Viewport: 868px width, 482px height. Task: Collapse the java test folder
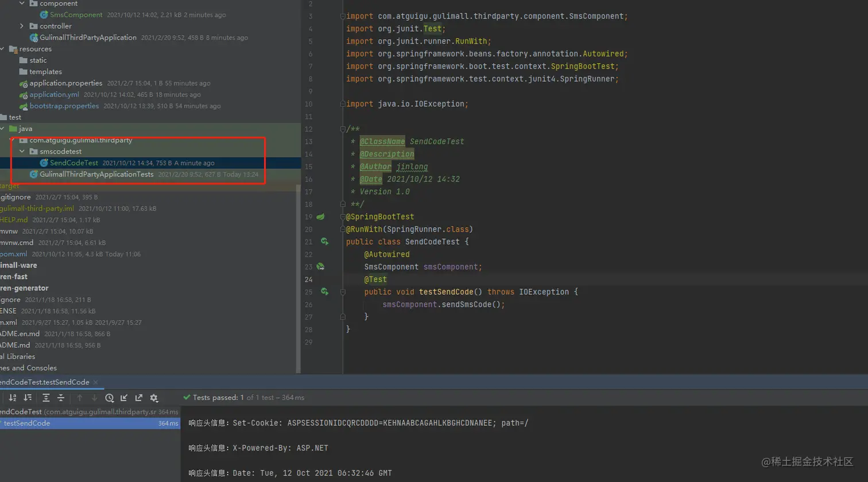point(3,129)
